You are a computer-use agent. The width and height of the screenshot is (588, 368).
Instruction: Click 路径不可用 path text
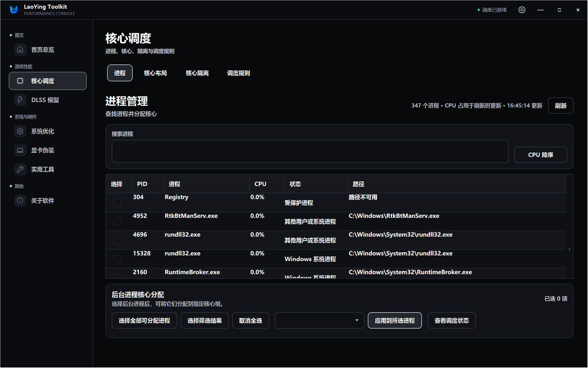point(363,197)
